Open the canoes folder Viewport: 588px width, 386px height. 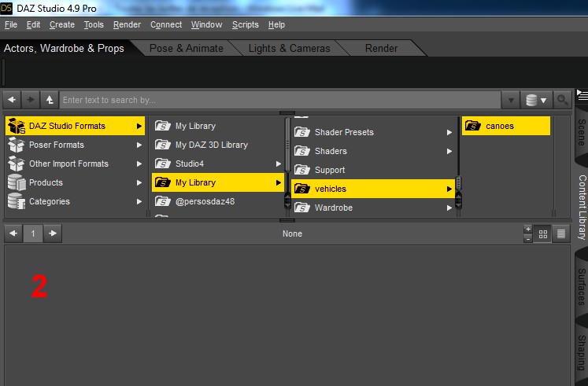pyautogui.click(x=506, y=126)
